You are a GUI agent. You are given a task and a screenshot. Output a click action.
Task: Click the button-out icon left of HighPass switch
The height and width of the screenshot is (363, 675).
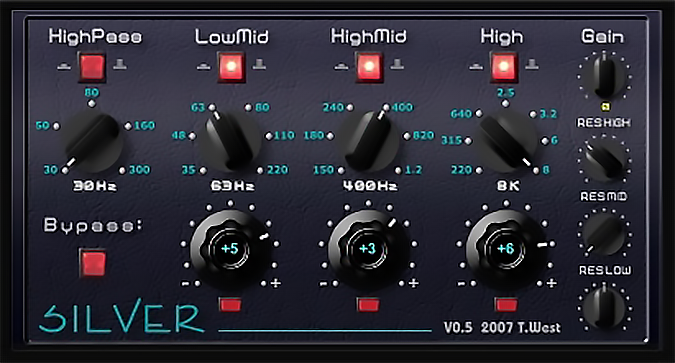pos(64,66)
